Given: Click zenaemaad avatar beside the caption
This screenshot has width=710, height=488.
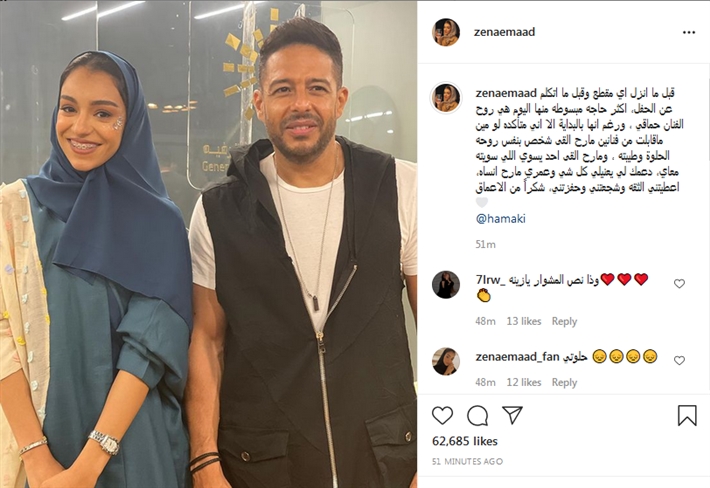Looking at the screenshot, I should (446, 98).
